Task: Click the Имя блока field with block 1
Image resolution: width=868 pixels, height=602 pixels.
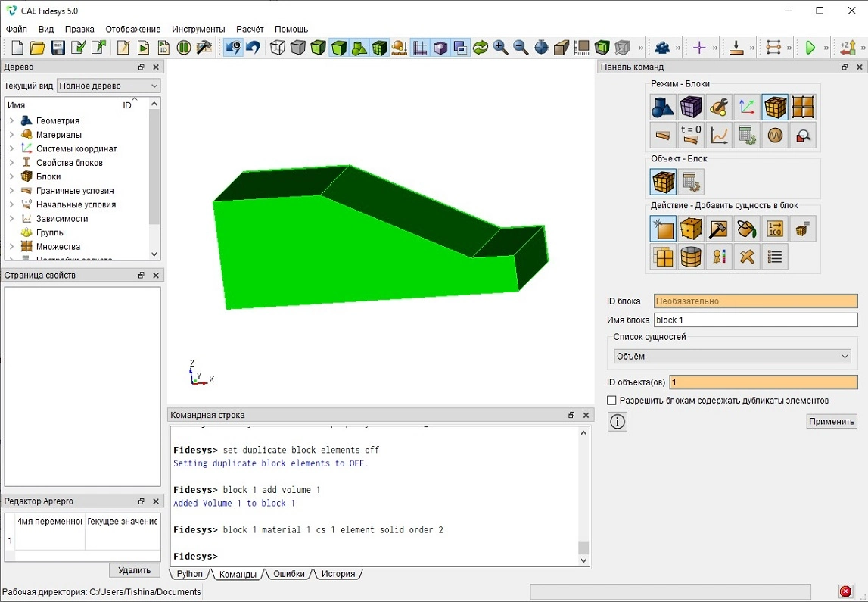Action: coord(756,320)
